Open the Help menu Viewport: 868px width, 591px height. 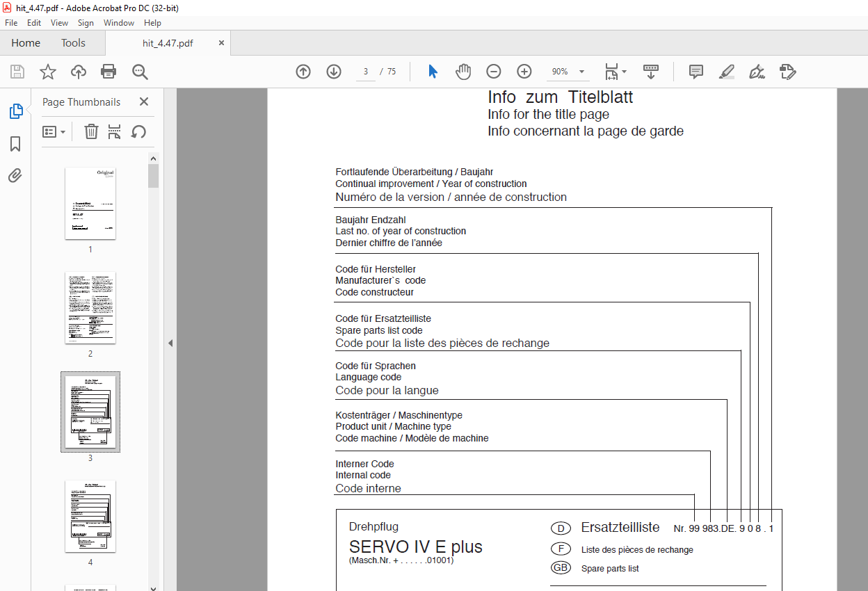tap(152, 23)
